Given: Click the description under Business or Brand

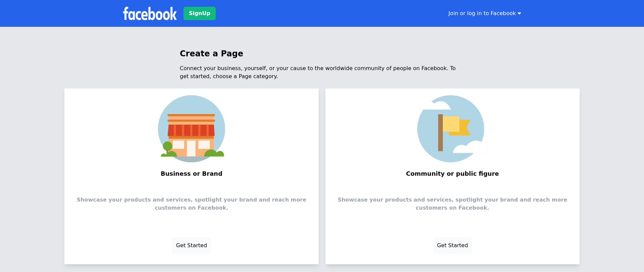Looking at the screenshot, I should 192,204.
